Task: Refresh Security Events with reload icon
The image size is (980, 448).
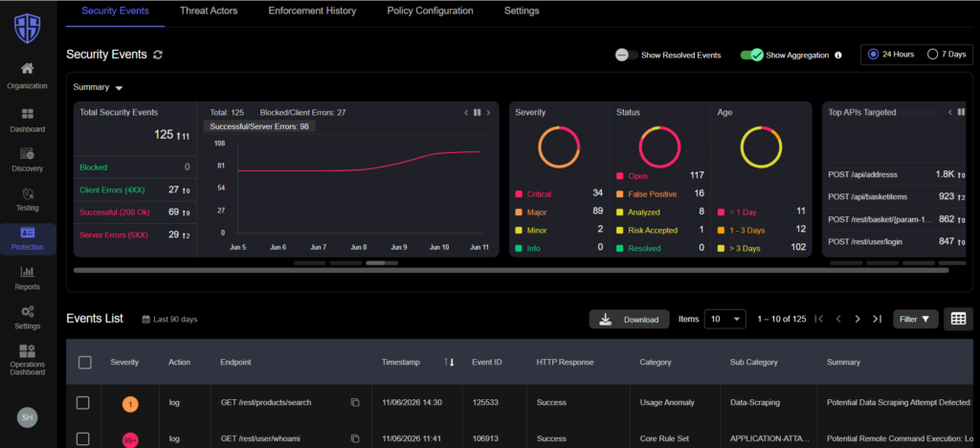Action: [158, 55]
